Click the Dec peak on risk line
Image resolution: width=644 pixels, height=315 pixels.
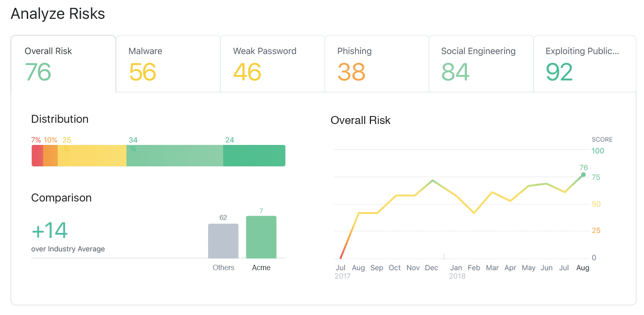[x=432, y=180]
